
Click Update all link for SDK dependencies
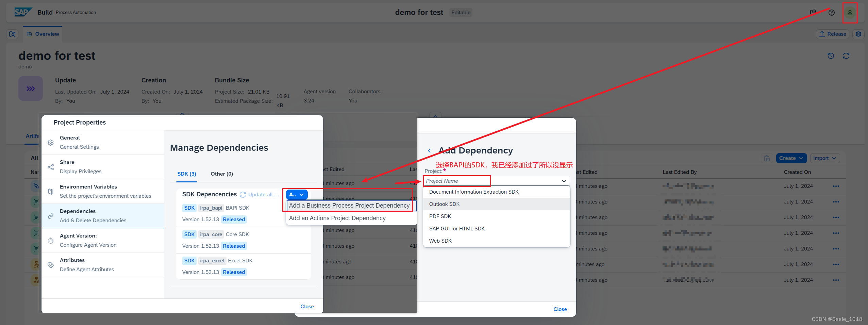pos(260,195)
